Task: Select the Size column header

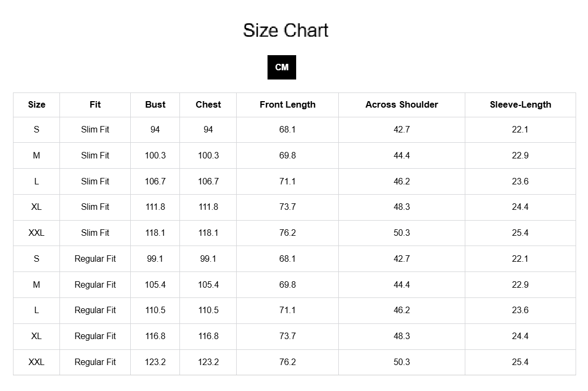Action: [37, 104]
